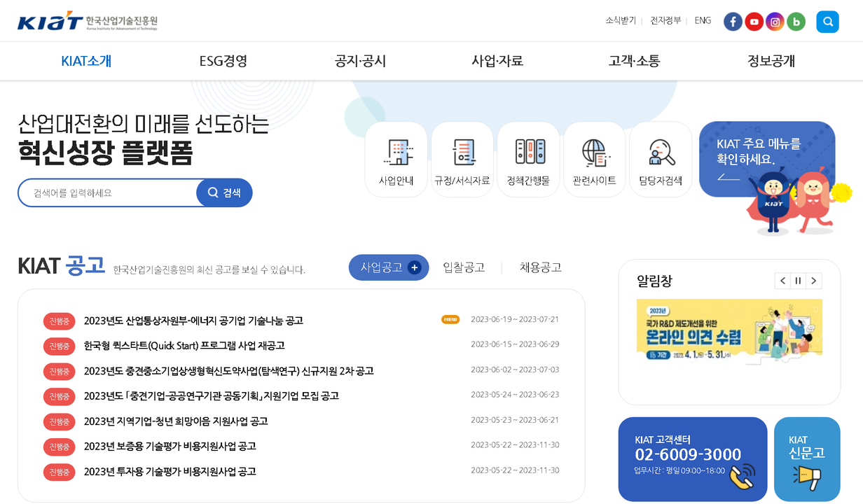
Task: Open the Facebook social icon
Action: (x=733, y=22)
